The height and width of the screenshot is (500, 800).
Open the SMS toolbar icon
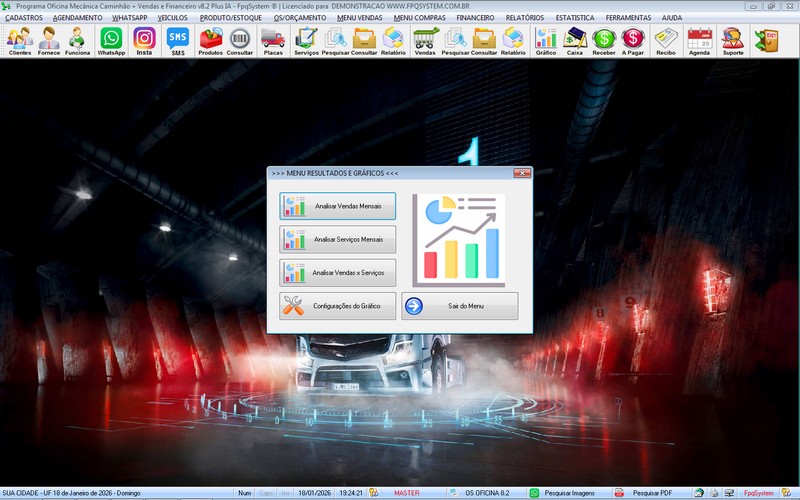(x=178, y=41)
